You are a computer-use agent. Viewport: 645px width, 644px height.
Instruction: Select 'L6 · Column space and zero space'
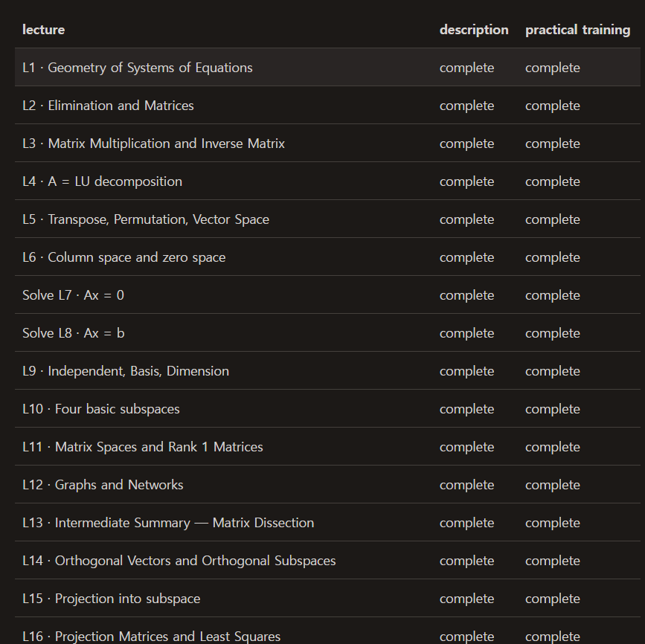click(123, 257)
